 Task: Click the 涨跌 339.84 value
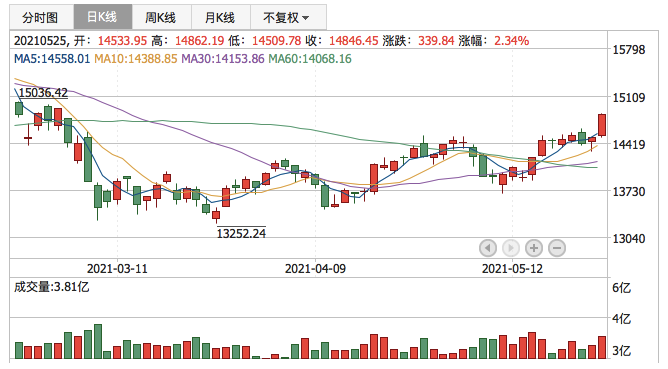(436, 41)
